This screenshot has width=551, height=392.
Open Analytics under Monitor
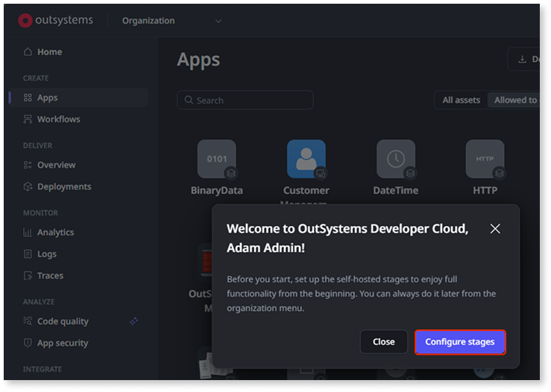48,233
